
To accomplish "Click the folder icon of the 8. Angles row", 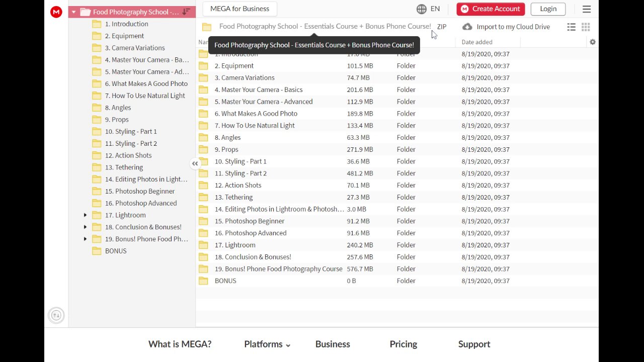I will point(203,138).
